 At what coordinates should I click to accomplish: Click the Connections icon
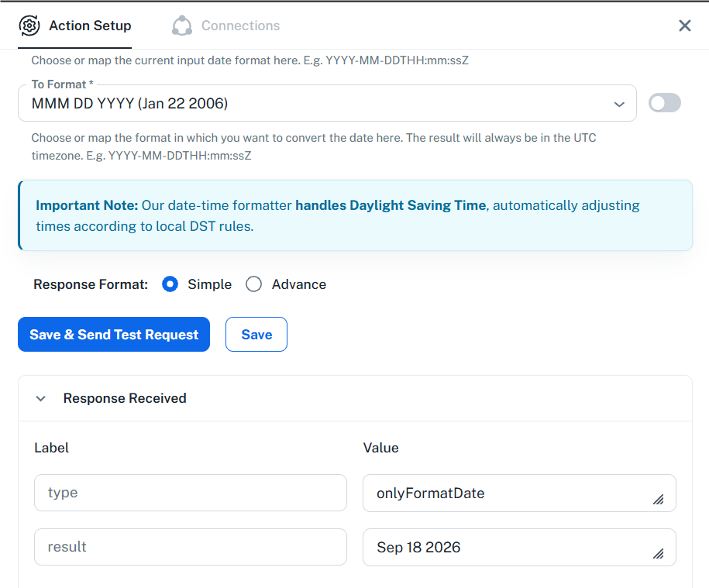(182, 26)
